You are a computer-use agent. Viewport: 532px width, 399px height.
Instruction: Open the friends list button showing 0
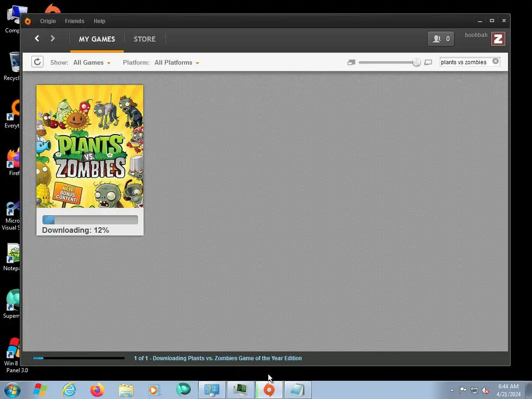point(441,39)
